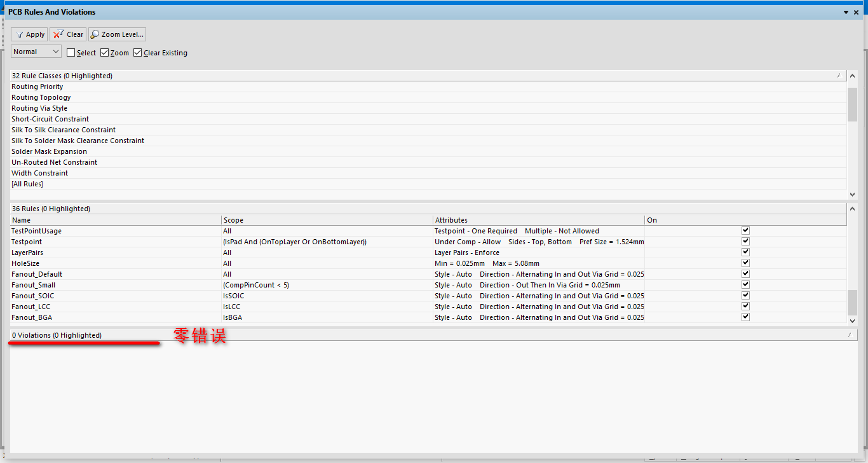Toggle the Zoom checkbox
The width and height of the screenshot is (868, 463).
[105, 53]
